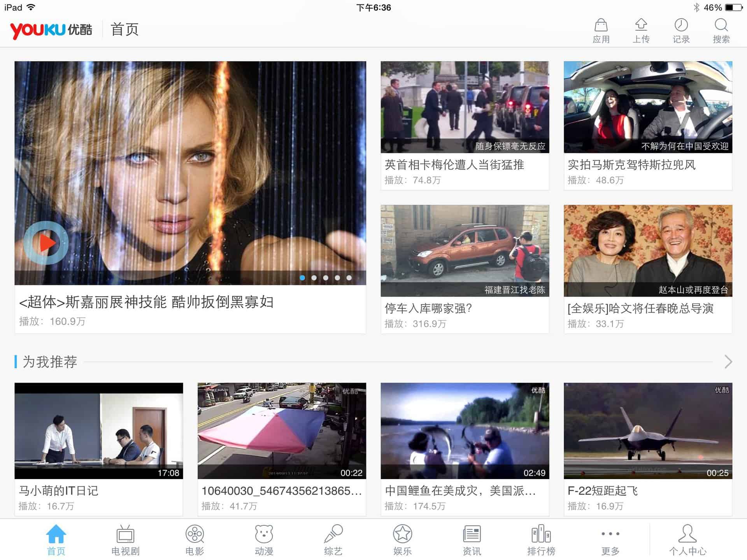Select the second banner carousel dot
Screen dimensions: 747x560
click(x=314, y=278)
